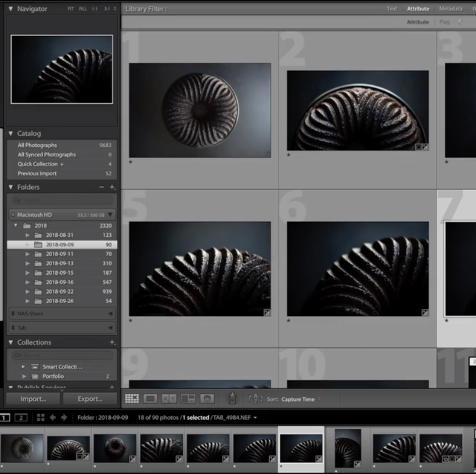Image resolution: width=476 pixels, height=474 pixels.
Task: Click star rating under photo 1
Action: tap(131, 162)
